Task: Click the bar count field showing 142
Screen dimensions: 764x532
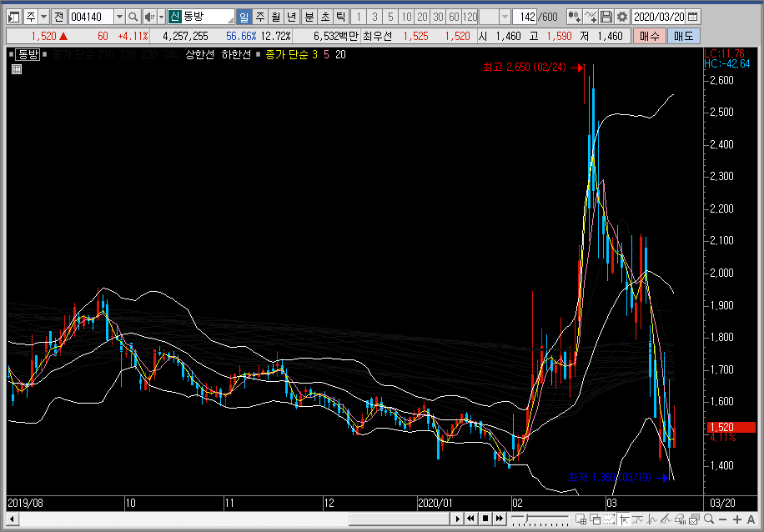Action: 525,17
